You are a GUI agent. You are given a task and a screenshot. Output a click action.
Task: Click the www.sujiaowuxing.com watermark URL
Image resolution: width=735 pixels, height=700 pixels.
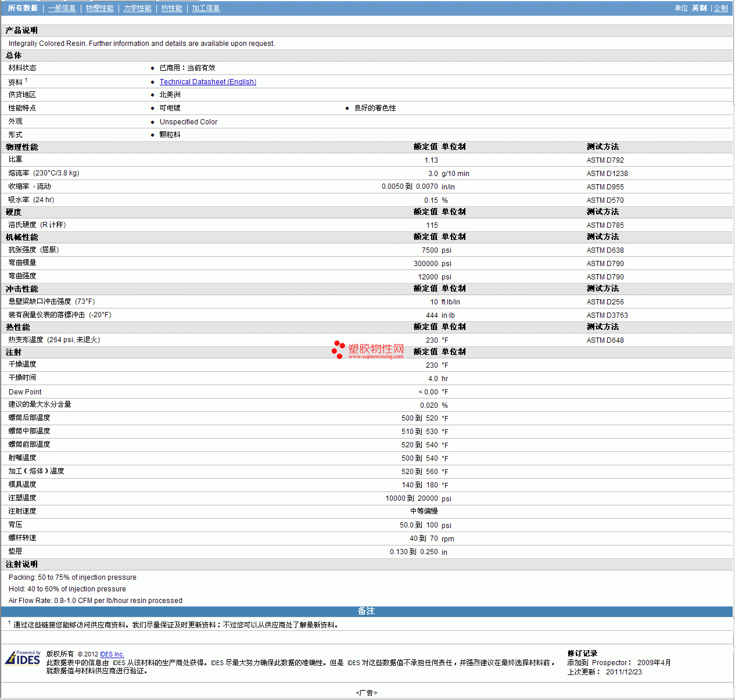click(375, 357)
